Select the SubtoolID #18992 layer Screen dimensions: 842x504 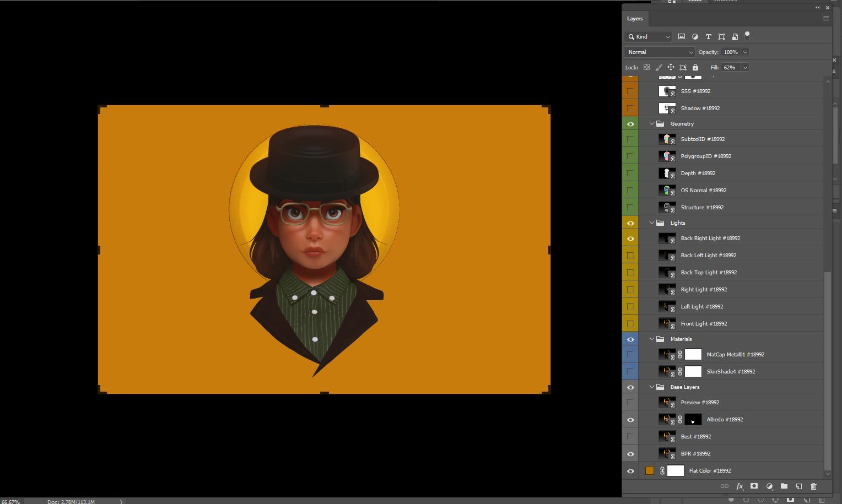(x=731, y=139)
